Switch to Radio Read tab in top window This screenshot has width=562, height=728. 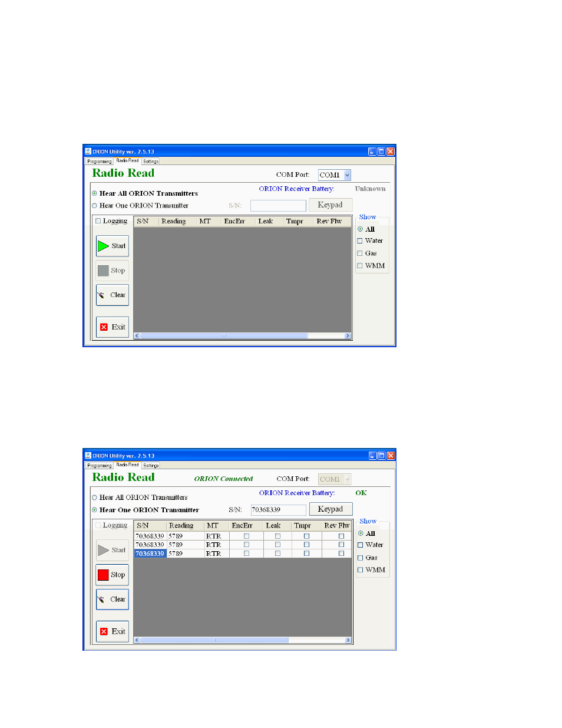(x=127, y=161)
